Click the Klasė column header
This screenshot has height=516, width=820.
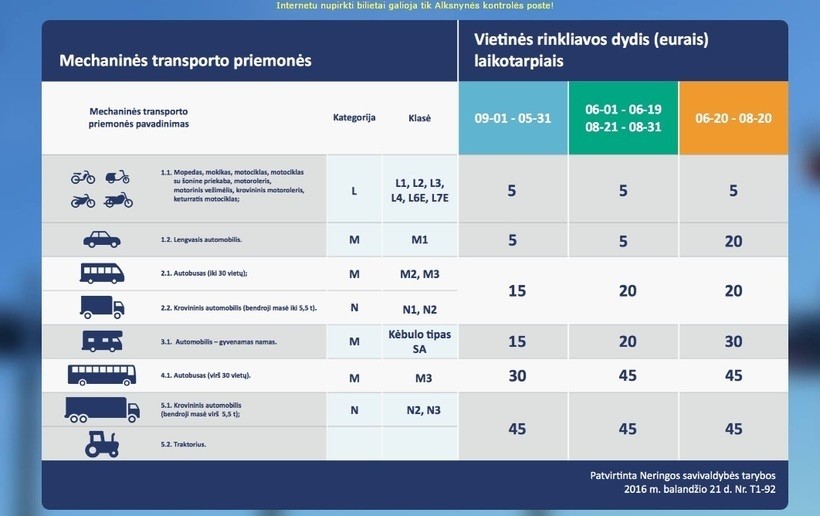(x=419, y=117)
